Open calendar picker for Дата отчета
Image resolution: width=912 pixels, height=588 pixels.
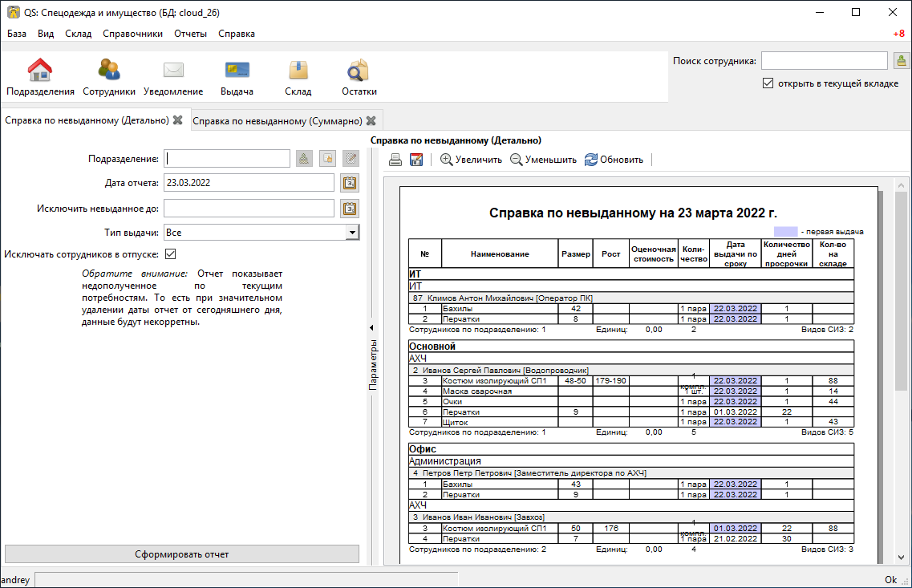[x=350, y=183]
